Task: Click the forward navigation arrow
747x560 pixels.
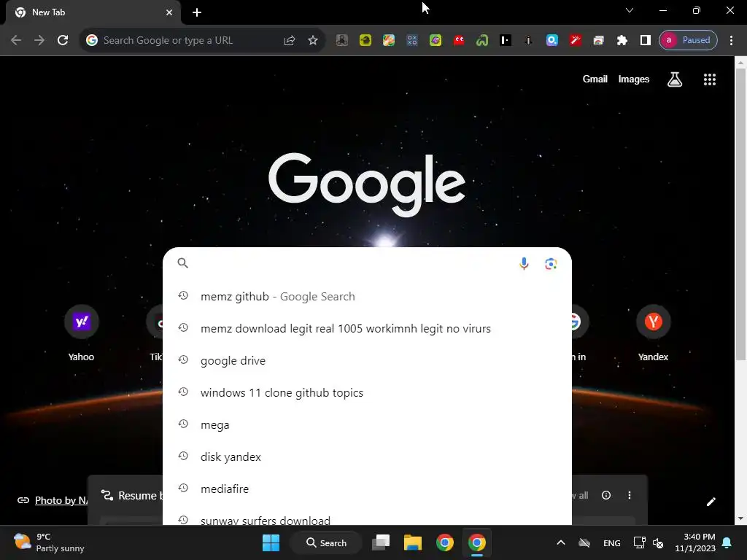Action: coord(39,40)
